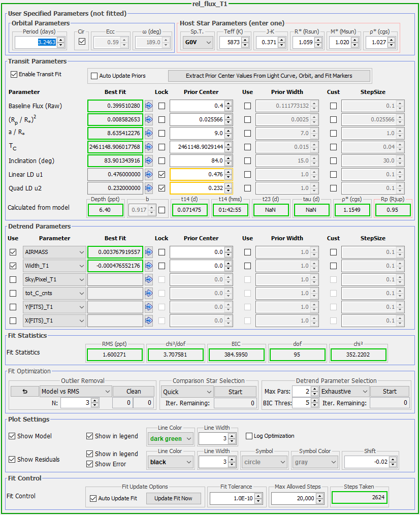Click the Inclination row arrow icon
The image size is (420, 515).
click(x=149, y=161)
